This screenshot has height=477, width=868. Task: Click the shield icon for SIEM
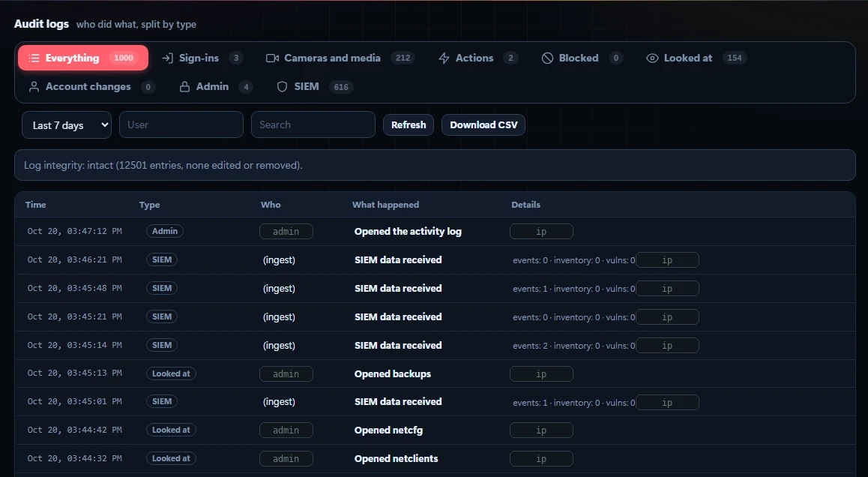pyautogui.click(x=282, y=86)
